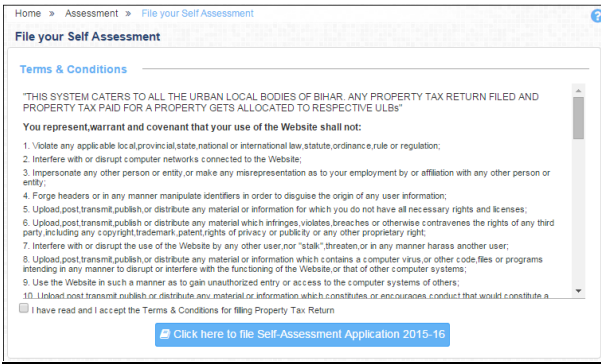Click the book icon on the file button
The image size is (601, 364).
click(x=165, y=334)
